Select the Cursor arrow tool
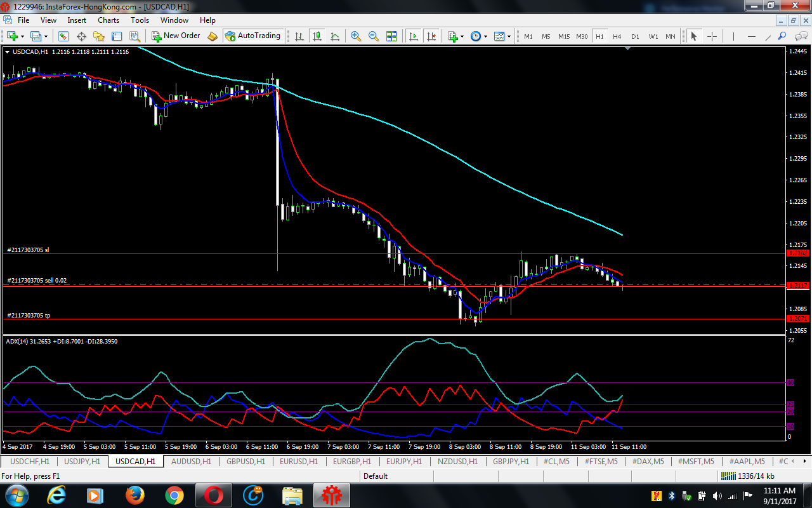 [x=693, y=36]
